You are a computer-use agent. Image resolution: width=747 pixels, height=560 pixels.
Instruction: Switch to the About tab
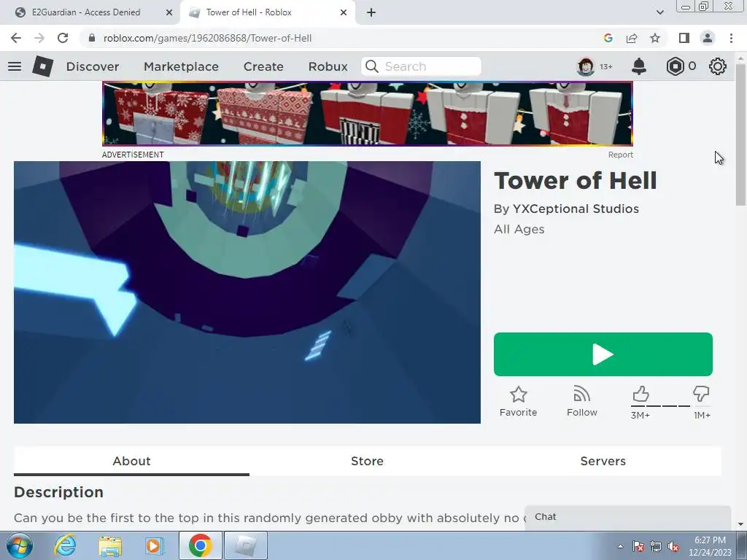tap(131, 461)
